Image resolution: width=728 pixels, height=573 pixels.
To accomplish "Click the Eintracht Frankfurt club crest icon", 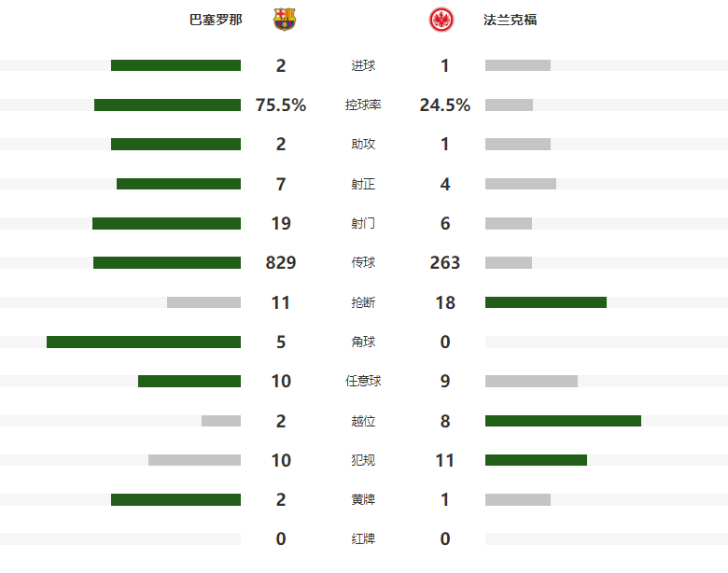I will (441, 20).
